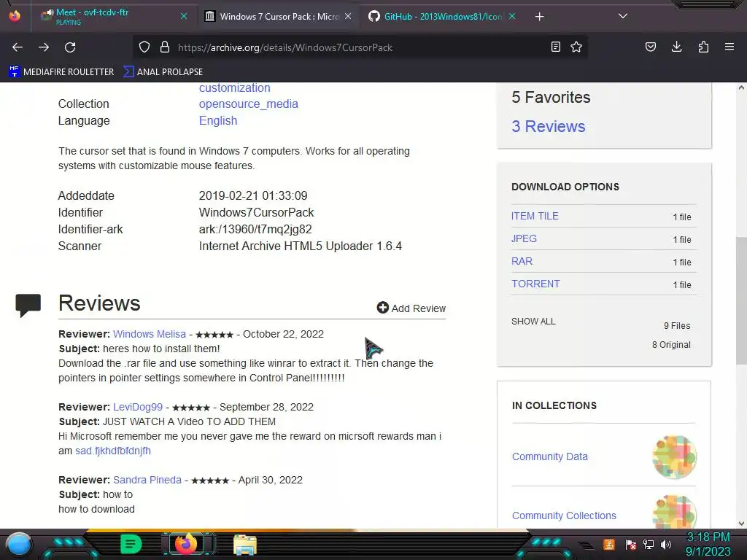Open the customization topic link

(x=234, y=88)
